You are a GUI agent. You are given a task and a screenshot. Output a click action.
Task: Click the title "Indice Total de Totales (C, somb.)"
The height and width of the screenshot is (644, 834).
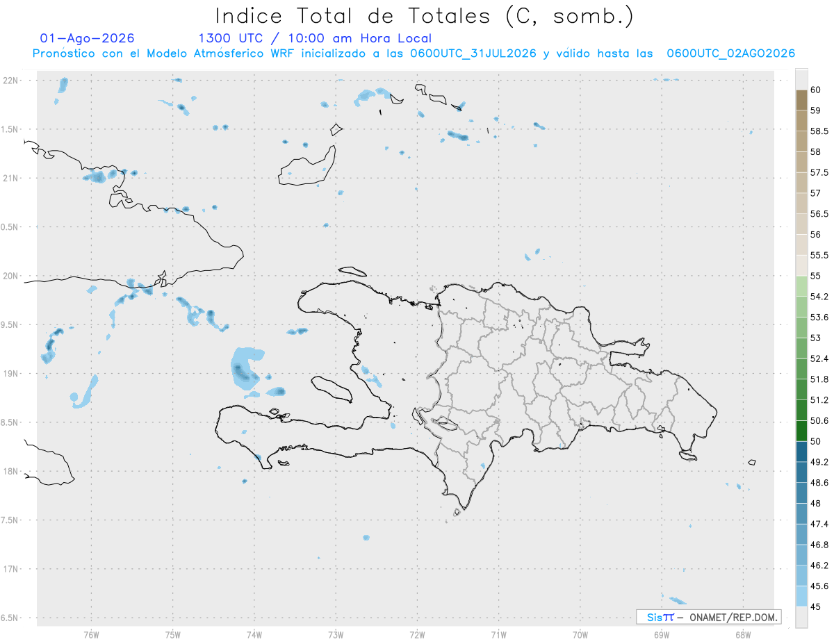pyautogui.click(x=425, y=16)
